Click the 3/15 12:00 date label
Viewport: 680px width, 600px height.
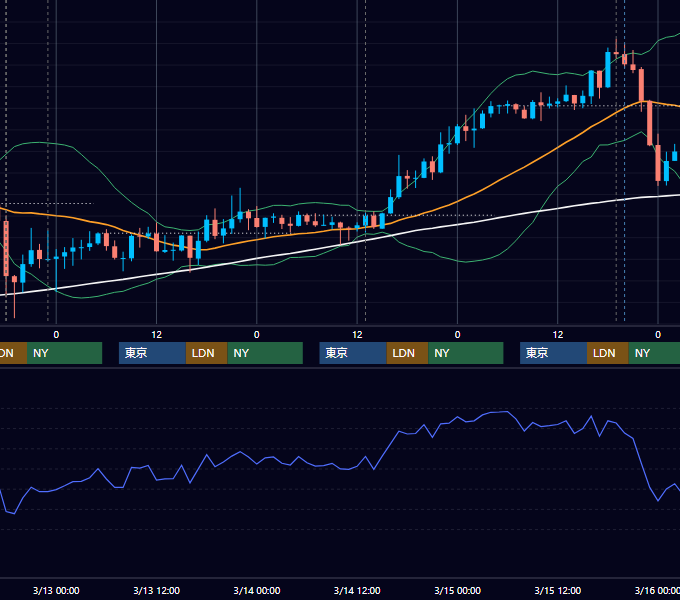click(558, 590)
